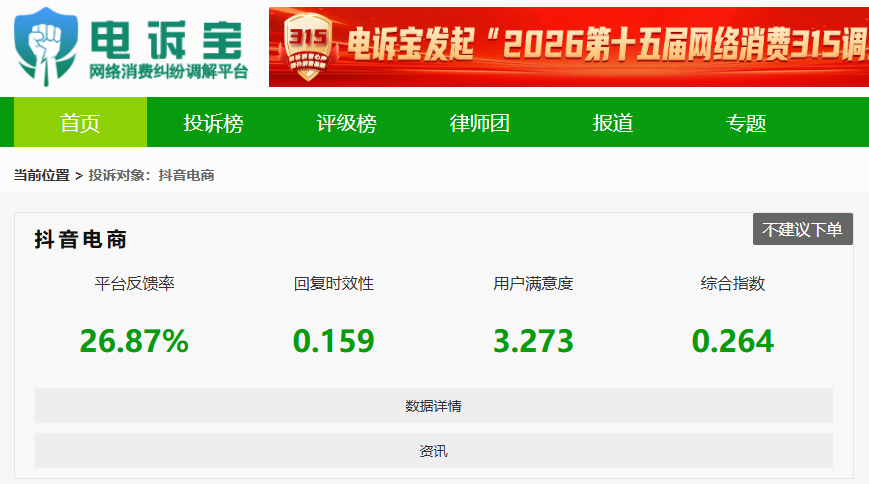This screenshot has height=484, width=869.
Task: Click the 3.273 value
Action: coord(533,340)
